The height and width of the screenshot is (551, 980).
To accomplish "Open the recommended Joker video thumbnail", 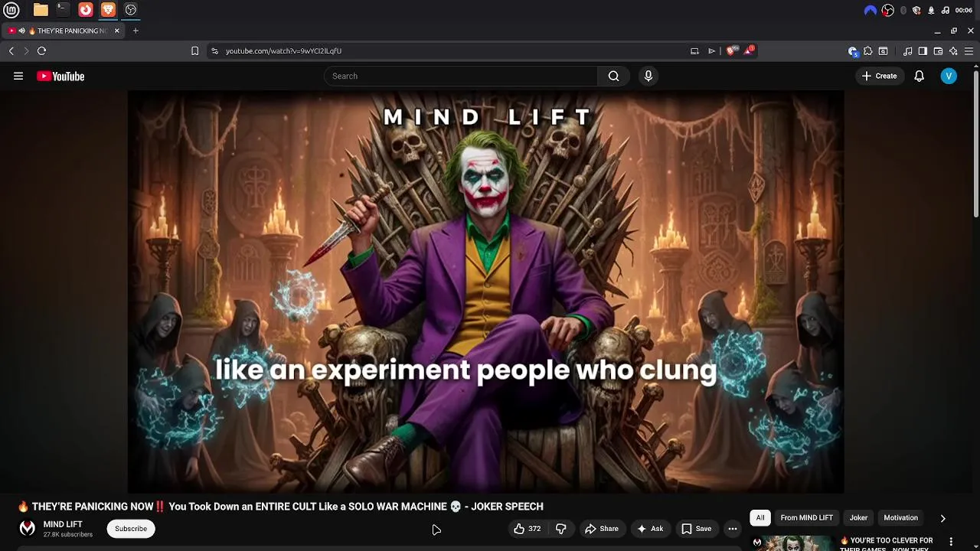I will [792, 543].
